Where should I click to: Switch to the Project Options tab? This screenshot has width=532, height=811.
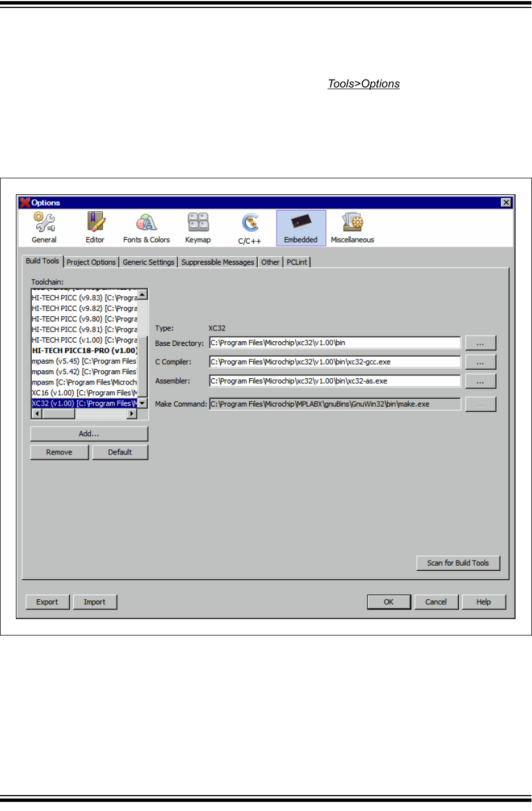(x=91, y=262)
